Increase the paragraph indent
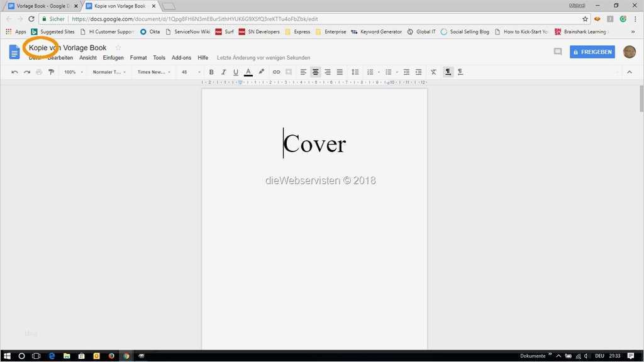Viewport: 644px width, 362px height. pyautogui.click(x=418, y=72)
